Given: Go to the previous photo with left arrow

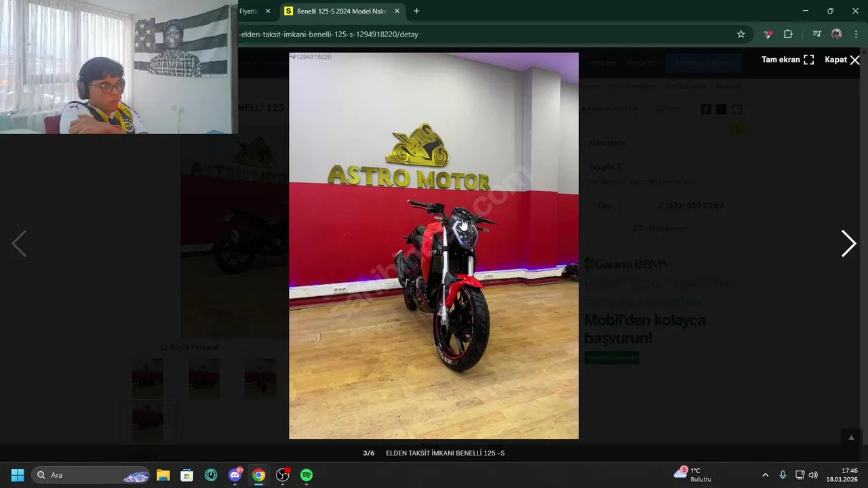Looking at the screenshot, I should click(x=19, y=244).
